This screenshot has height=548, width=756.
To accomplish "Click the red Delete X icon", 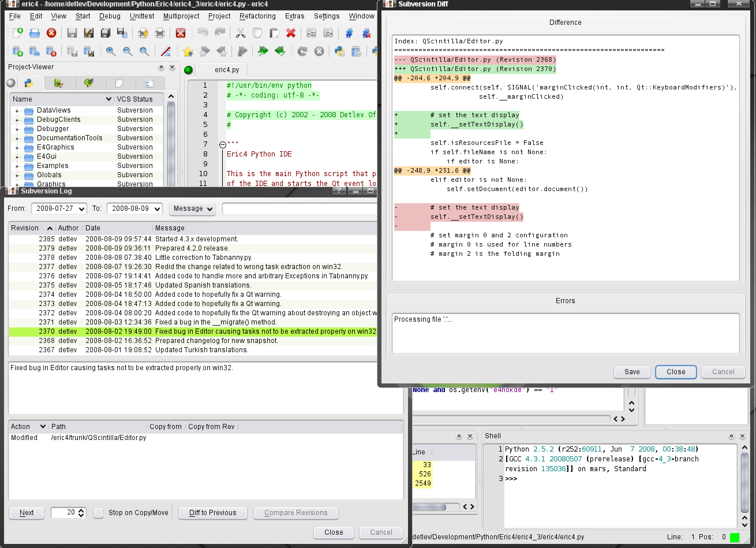I will click(x=291, y=33).
